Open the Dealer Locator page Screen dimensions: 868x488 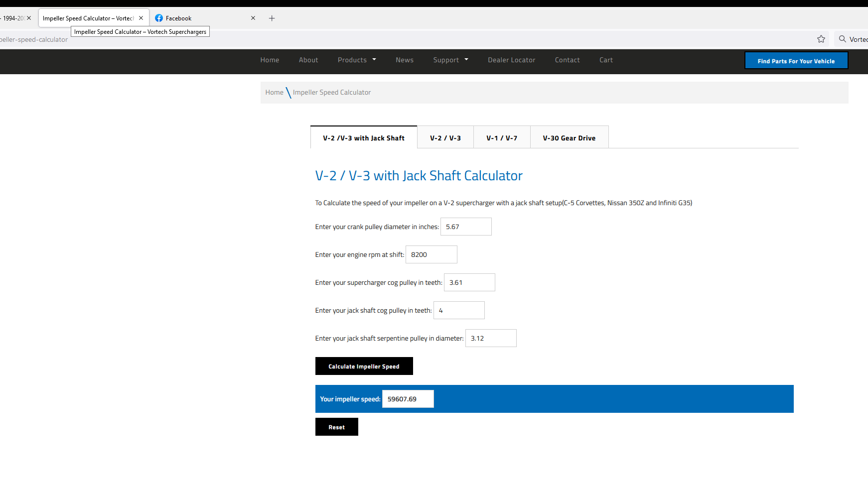click(511, 60)
